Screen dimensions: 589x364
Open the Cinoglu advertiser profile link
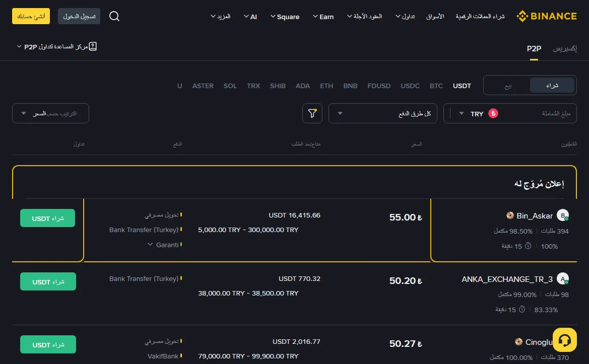tap(539, 342)
